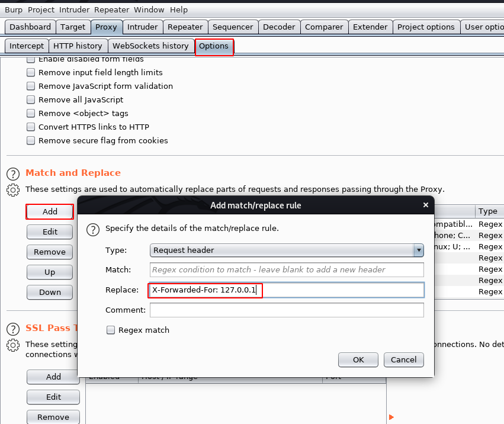
Task: Open the Repeater menu in menu bar
Action: [x=111, y=10]
